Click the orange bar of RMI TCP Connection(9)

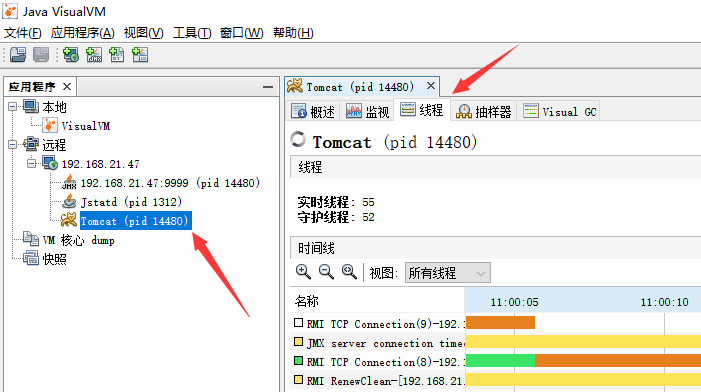[500, 322]
